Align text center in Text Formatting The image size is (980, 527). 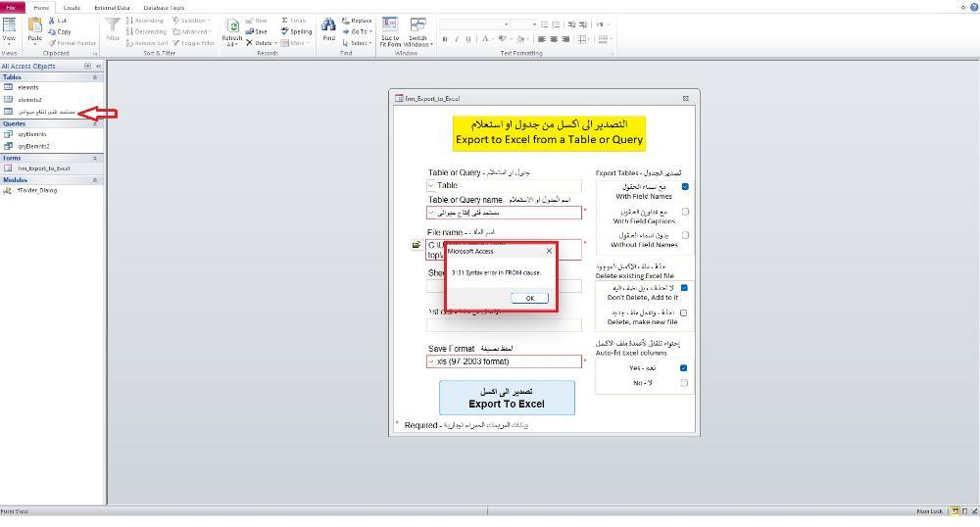tap(554, 39)
